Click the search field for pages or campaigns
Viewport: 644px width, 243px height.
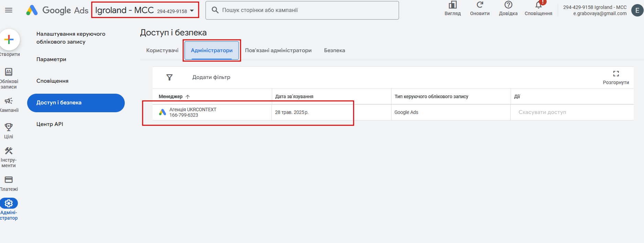click(x=302, y=10)
